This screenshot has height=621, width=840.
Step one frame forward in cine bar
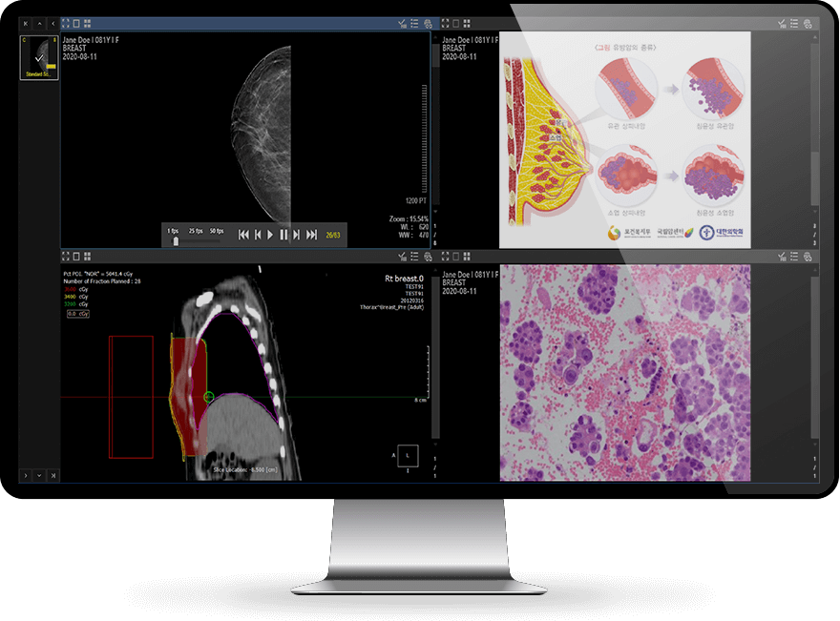(x=297, y=235)
